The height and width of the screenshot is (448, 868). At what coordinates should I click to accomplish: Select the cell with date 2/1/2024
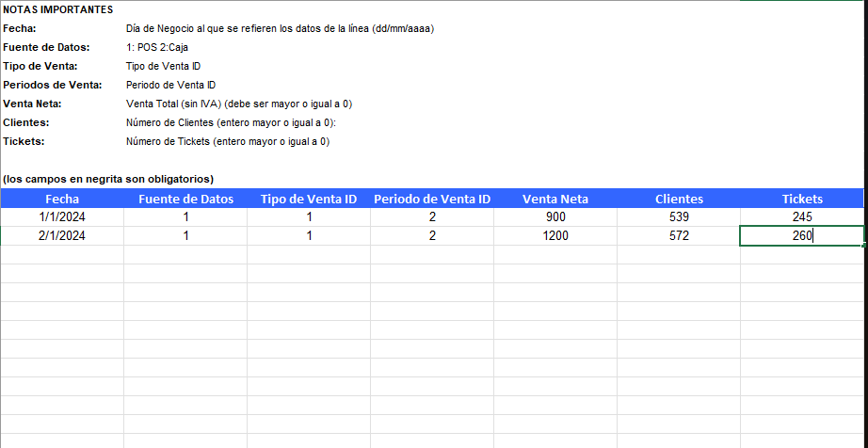tap(62, 236)
